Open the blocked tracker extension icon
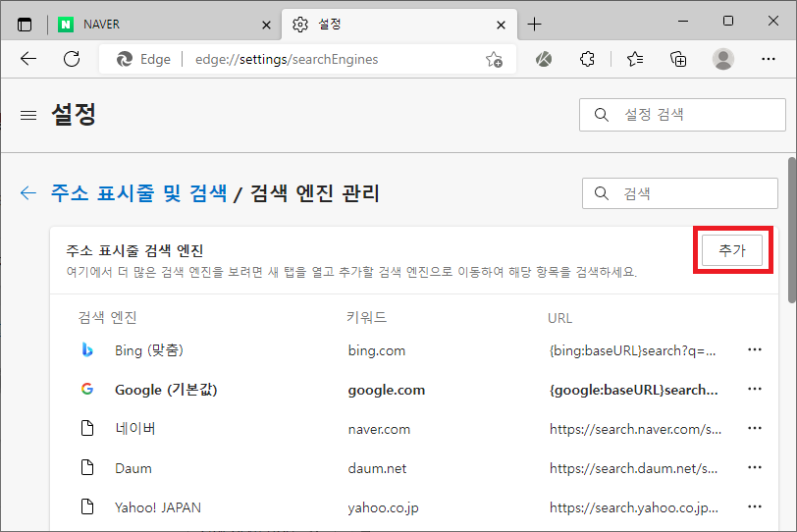 click(544, 60)
